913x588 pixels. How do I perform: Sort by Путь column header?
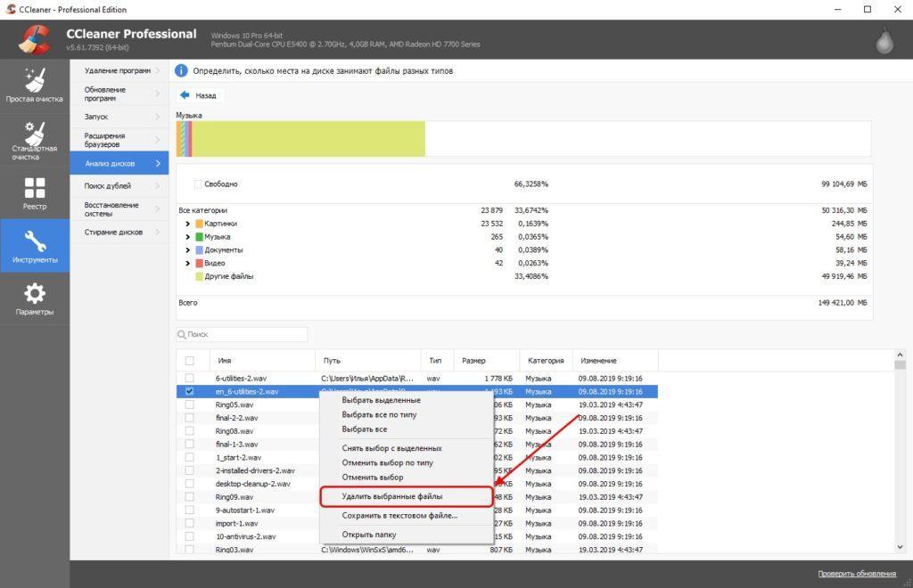pyautogui.click(x=368, y=361)
